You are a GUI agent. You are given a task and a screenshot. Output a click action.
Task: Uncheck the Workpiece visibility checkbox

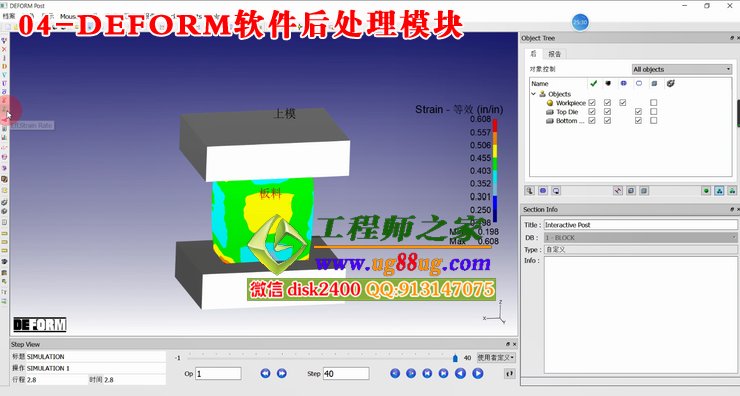[x=592, y=102]
